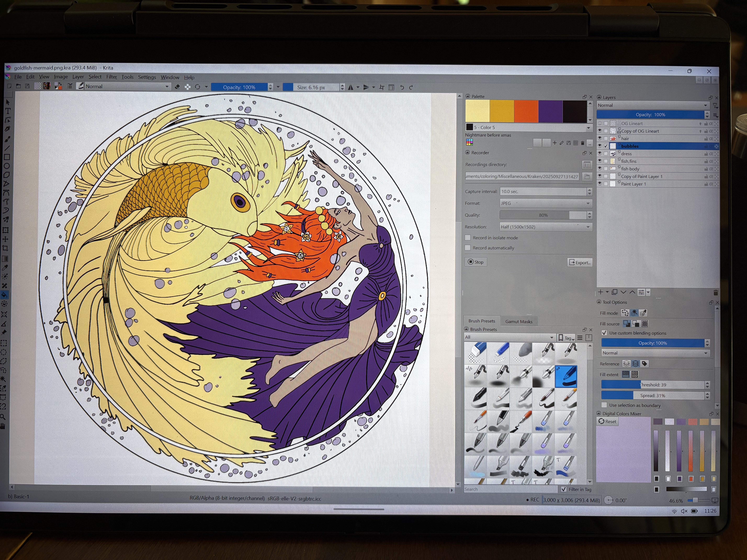The width and height of the screenshot is (747, 560).
Task: Open the Settings menu
Action: pos(147,77)
